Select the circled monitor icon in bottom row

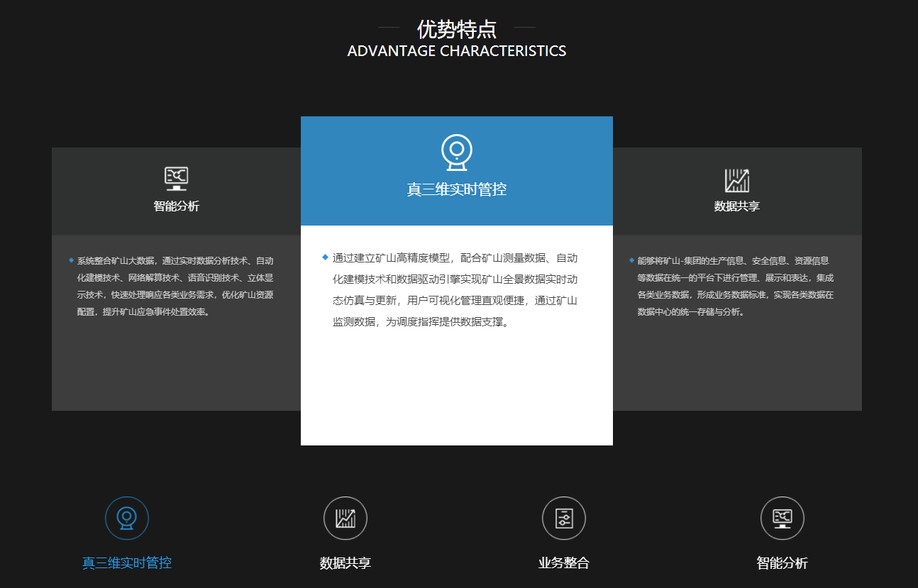(x=782, y=518)
